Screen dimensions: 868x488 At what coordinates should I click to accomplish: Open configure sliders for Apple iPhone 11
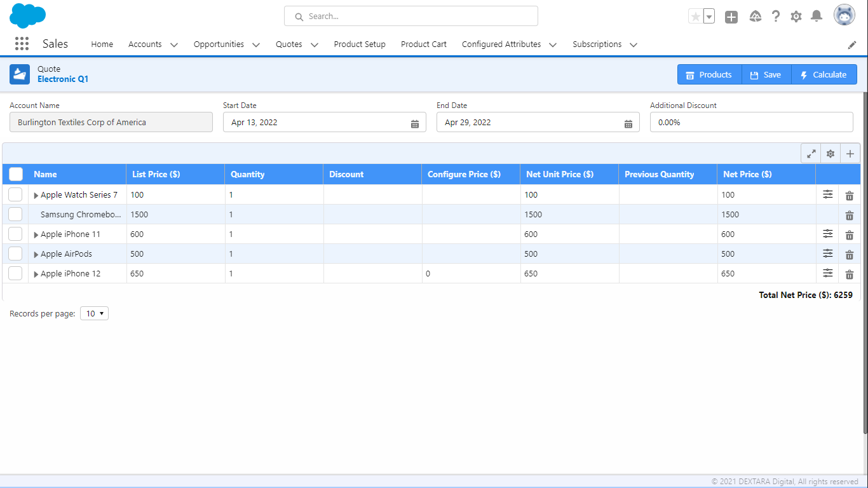[x=827, y=234]
